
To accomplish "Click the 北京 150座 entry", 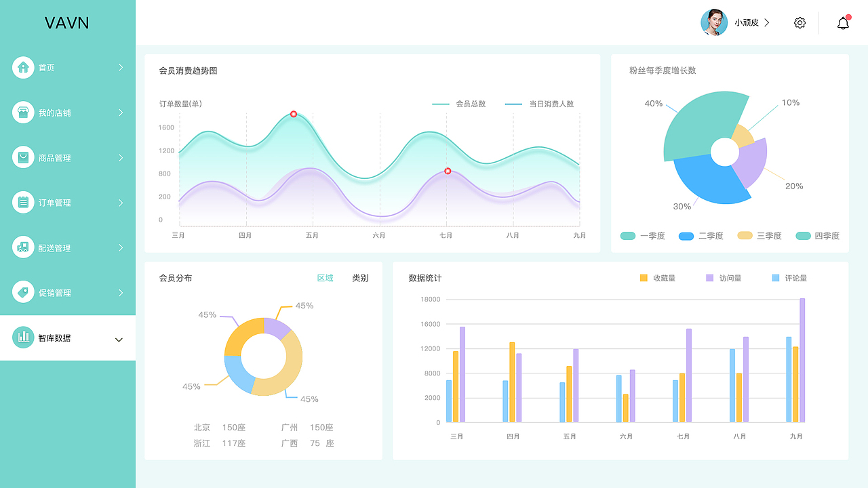I will click(219, 428).
